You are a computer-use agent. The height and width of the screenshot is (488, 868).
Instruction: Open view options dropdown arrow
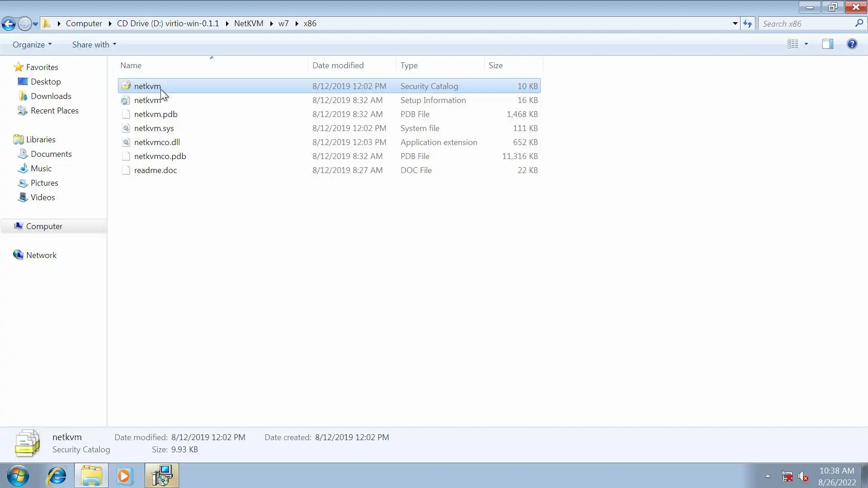coord(806,44)
